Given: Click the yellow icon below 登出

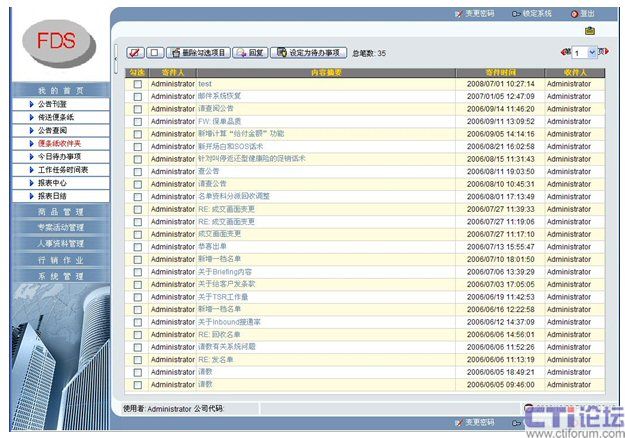Looking at the screenshot, I should 590,31.
